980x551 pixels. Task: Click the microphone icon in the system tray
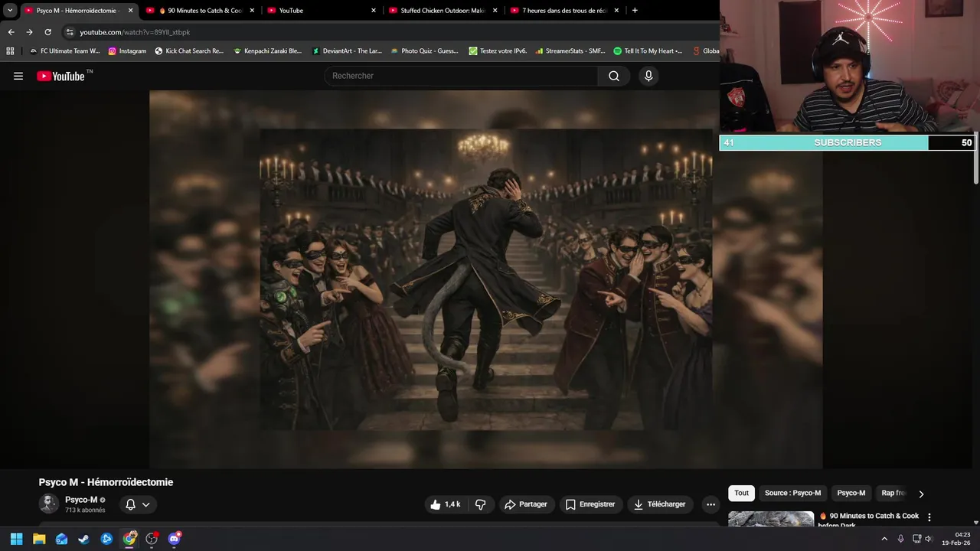tap(900, 539)
